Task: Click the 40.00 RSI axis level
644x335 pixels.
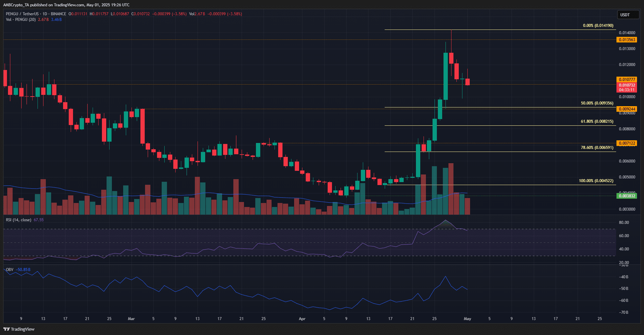Action: [x=624, y=249]
